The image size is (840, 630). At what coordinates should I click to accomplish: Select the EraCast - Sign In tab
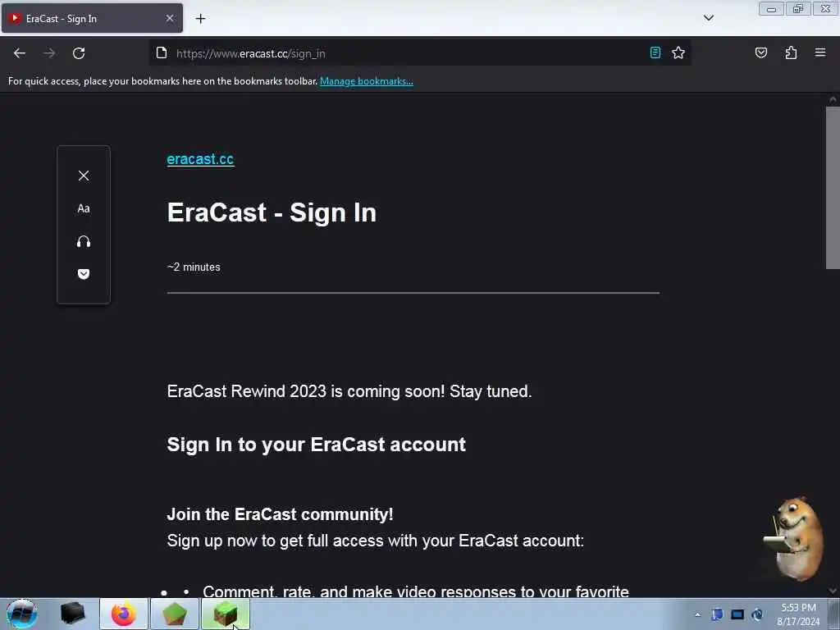click(92, 18)
